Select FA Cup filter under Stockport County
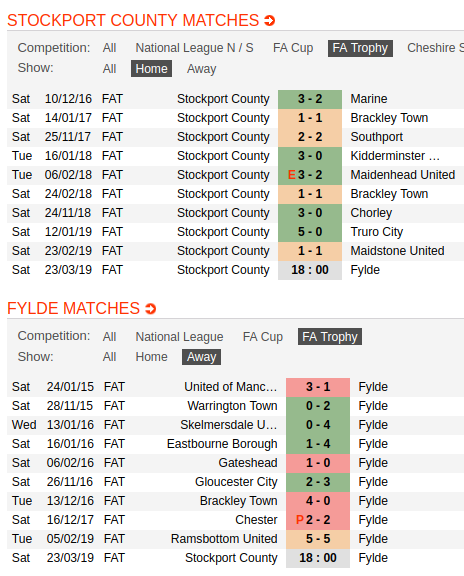464x576 pixels. pyautogui.click(x=293, y=48)
